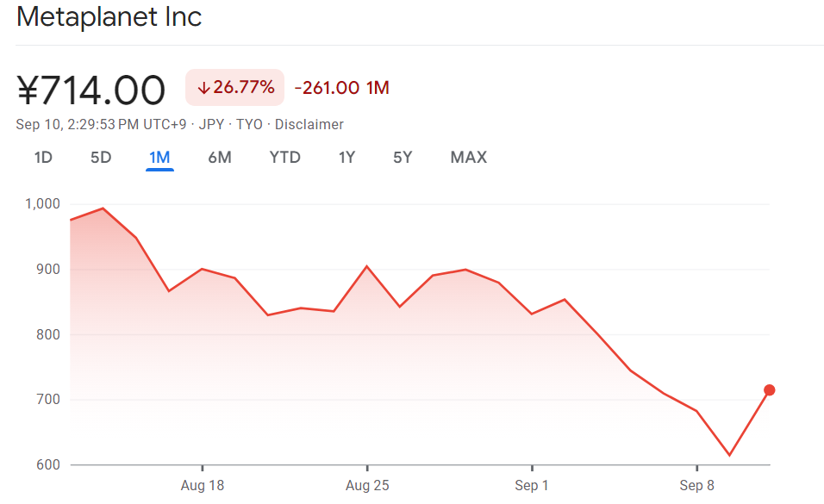
Task: Click the pink 26.77% decline badge
Action: (x=234, y=87)
